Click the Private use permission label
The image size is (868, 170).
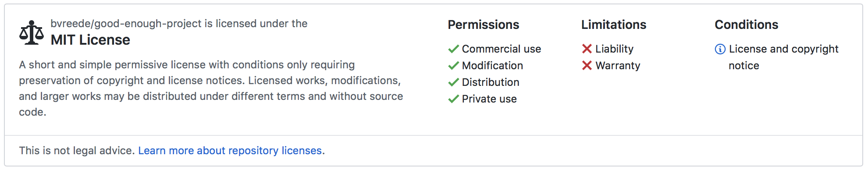click(489, 99)
